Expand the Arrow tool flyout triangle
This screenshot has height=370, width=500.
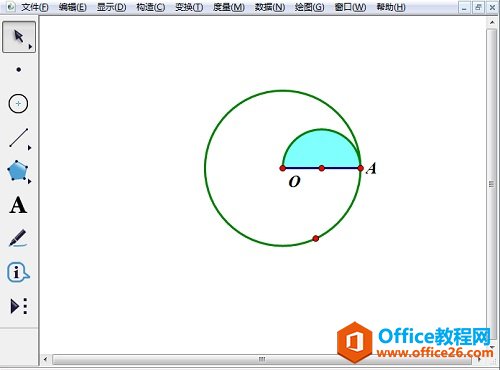[30, 47]
